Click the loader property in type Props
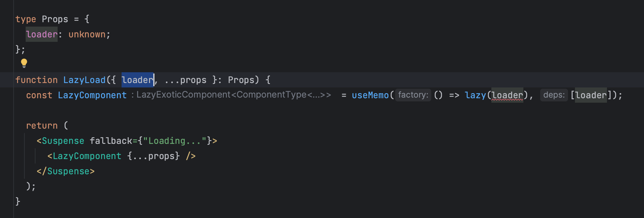The width and height of the screenshot is (644, 218). [x=42, y=34]
